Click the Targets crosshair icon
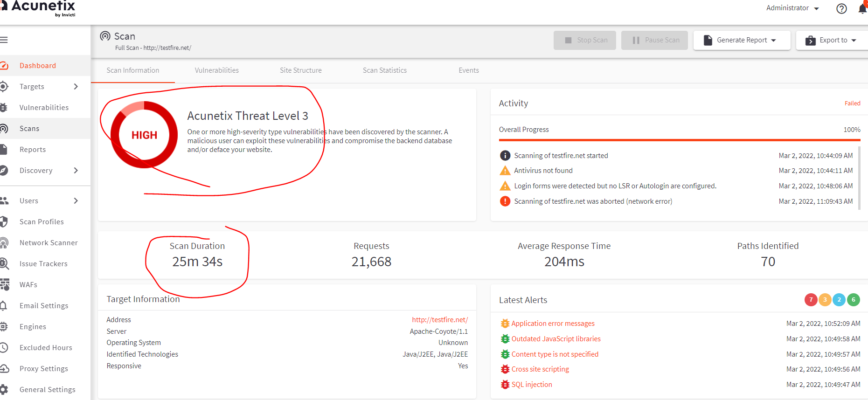This screenshot has height=400, width=868. coord(4,86)
